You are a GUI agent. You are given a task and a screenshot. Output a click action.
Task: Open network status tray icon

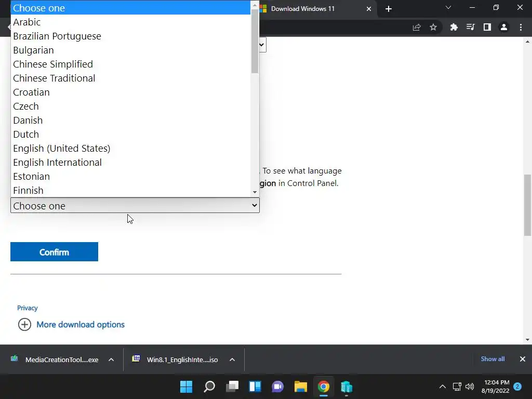pyautogui.click(x=457, y=387)
